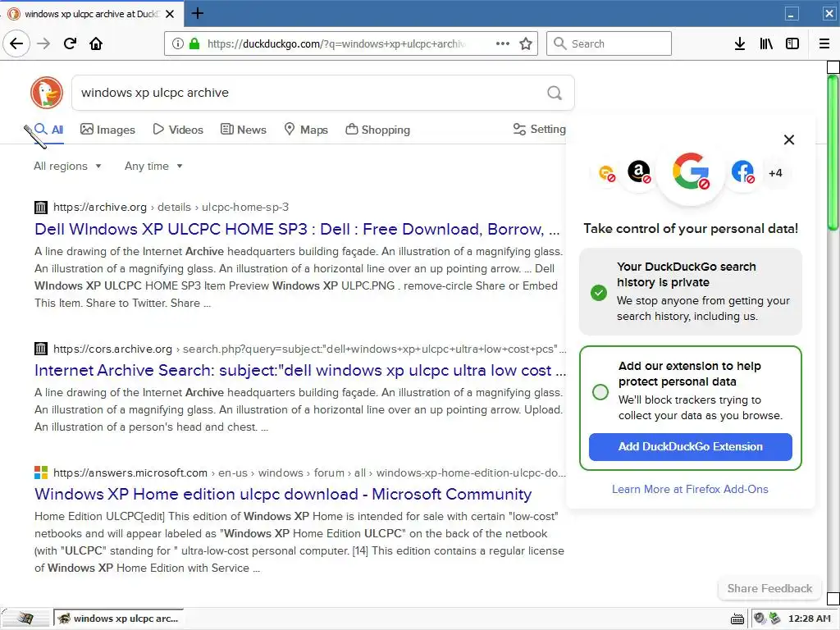840x630 pixels.
Task: Click the Share Feedback button
Action: (769, 588)
